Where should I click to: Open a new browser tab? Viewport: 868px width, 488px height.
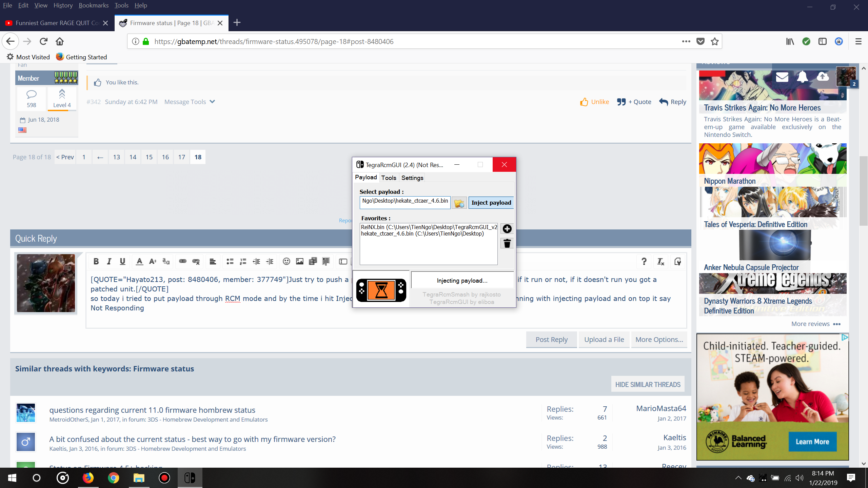click(x=237, y=22)
